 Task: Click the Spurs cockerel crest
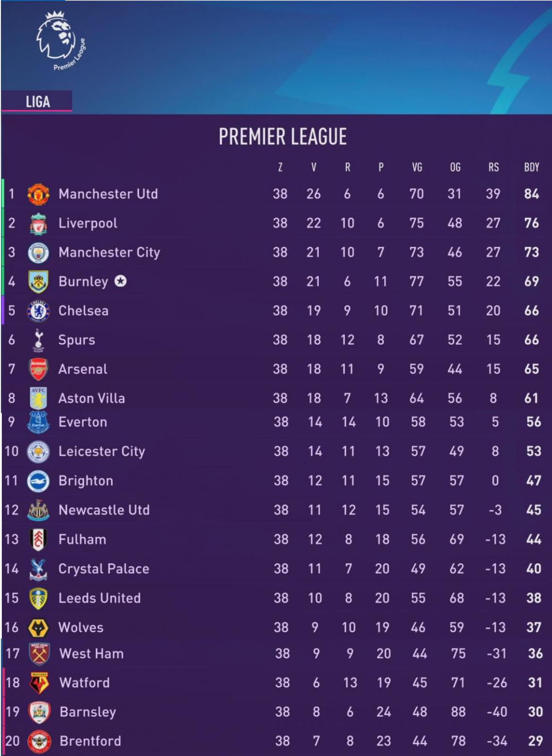click(x=38, y=340)
